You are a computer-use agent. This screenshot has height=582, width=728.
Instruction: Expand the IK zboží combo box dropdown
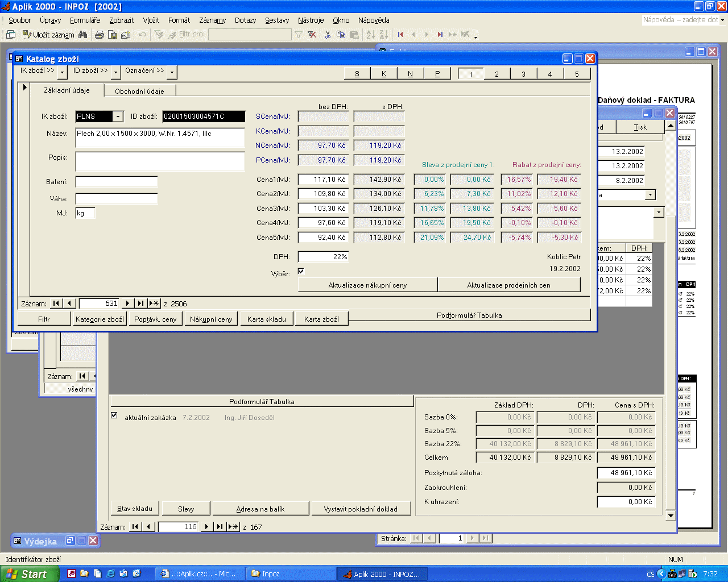click(x=118, y=117)
